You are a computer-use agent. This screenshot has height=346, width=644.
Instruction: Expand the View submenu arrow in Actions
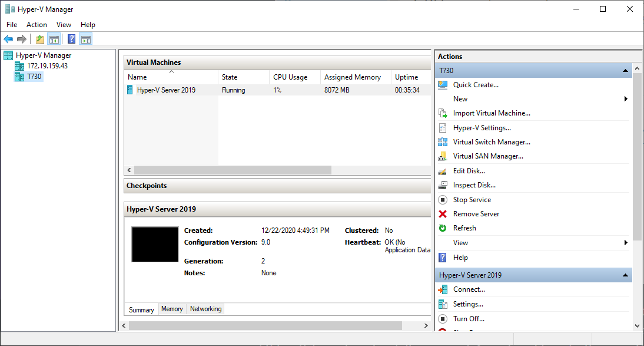click(x=626, y=243)
